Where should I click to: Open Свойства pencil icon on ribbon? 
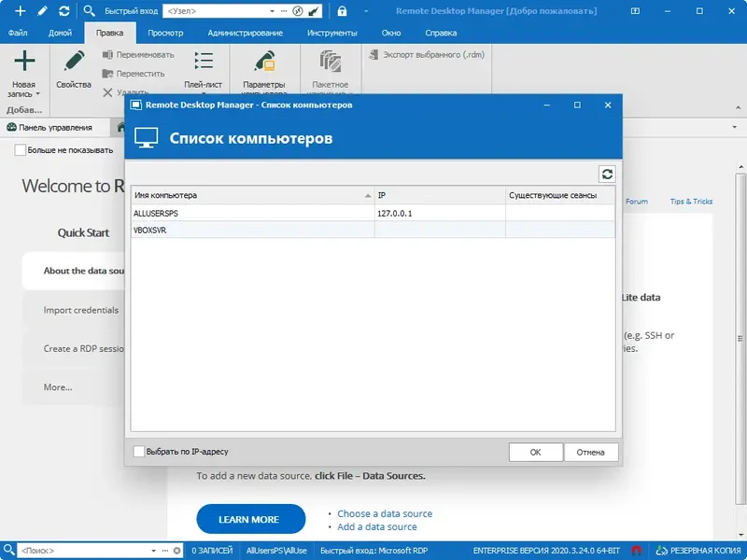(x=73, y=62)
